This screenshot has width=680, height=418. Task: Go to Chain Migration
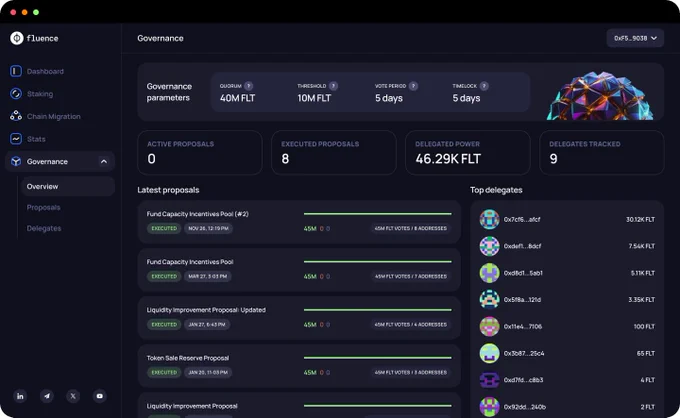(53, 116)
